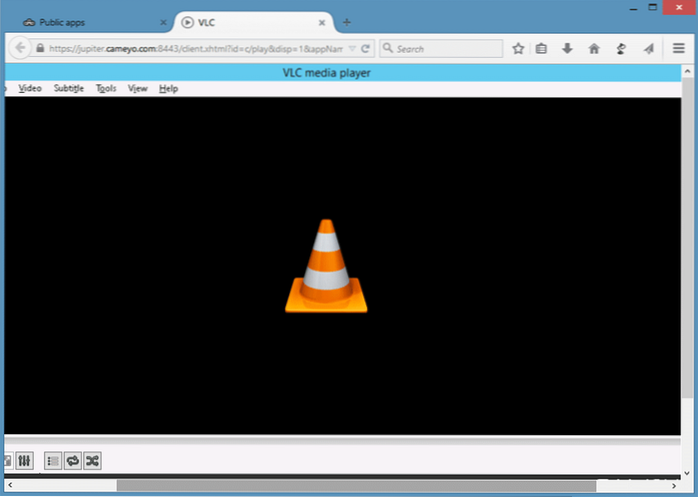Open the Firefox downloads arrow
Viewport: 698px width, 497px height.
click(x=567, y=48)
